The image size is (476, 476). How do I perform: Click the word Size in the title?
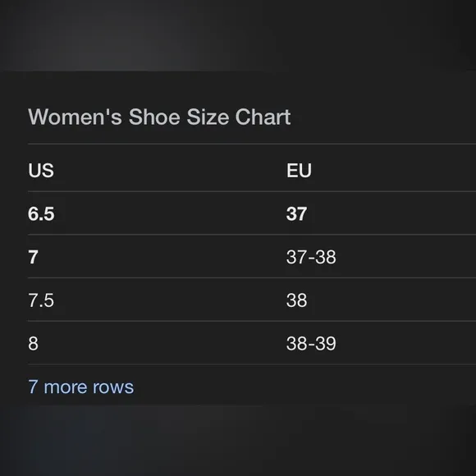(x=208, y=117)
